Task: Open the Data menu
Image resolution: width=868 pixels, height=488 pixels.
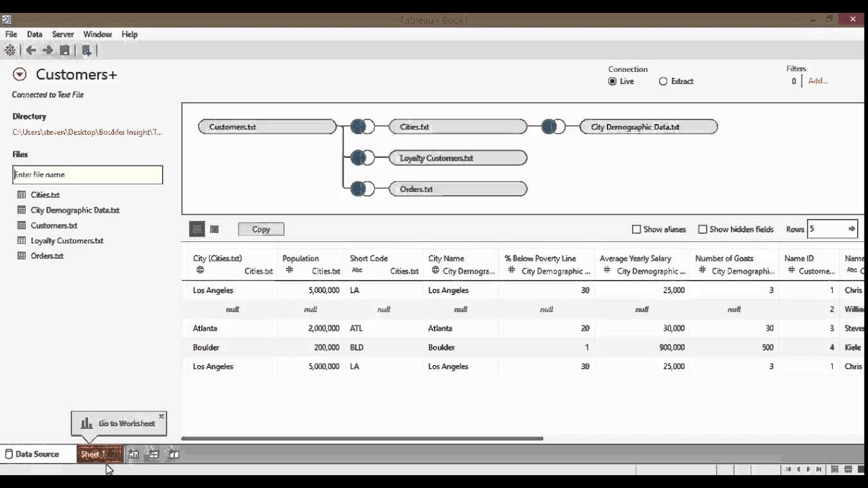Action: 35,35
